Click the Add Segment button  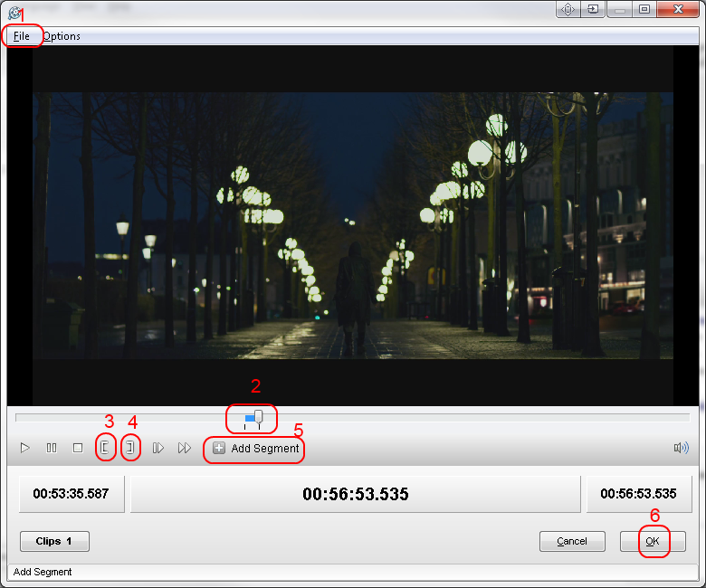[255, 449]
